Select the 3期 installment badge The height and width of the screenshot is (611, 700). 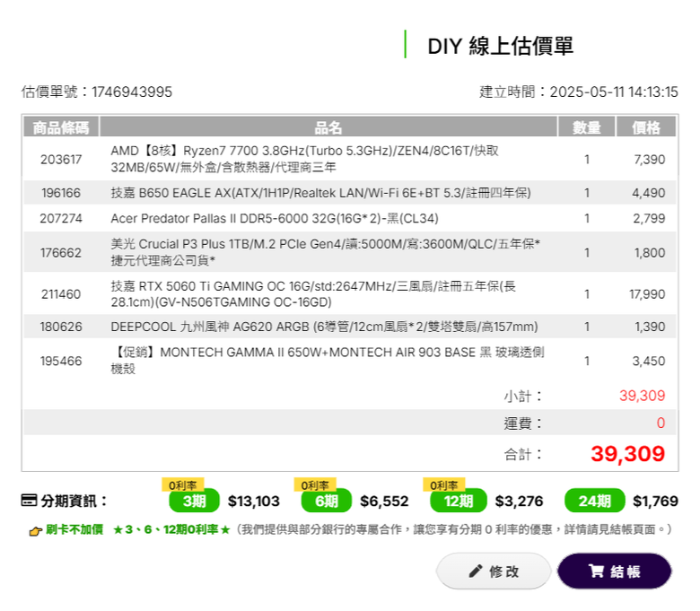pos(194,501)
